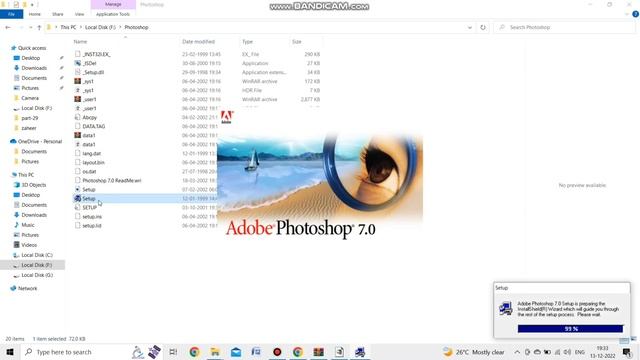Open the File menu tab

click(x=11, y=14)
